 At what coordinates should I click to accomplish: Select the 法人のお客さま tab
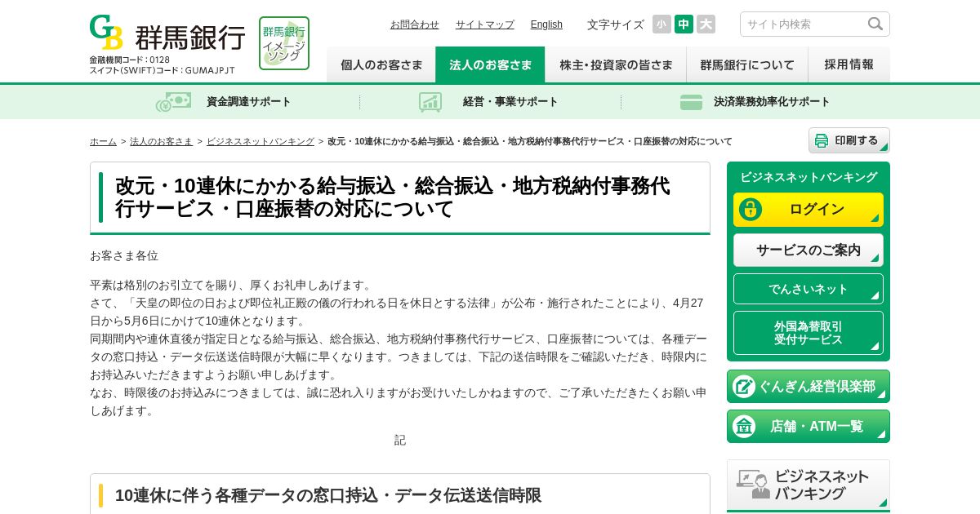coord(490,64)
